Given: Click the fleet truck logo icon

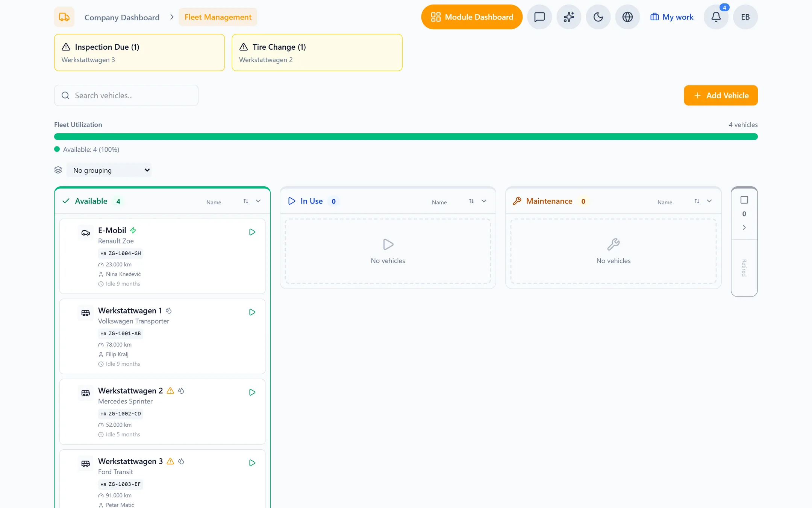Looking at the screenshot, I should pyautogui.click(x=64, y=17).
